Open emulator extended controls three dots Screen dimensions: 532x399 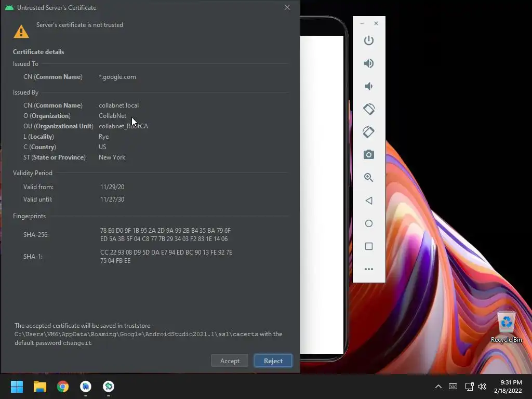(x=369, y=269)
